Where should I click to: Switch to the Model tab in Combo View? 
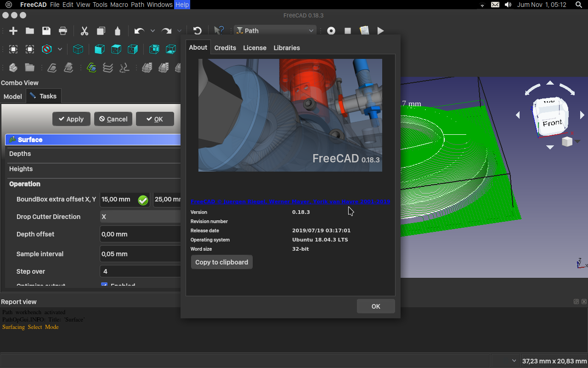click(13, 96)
